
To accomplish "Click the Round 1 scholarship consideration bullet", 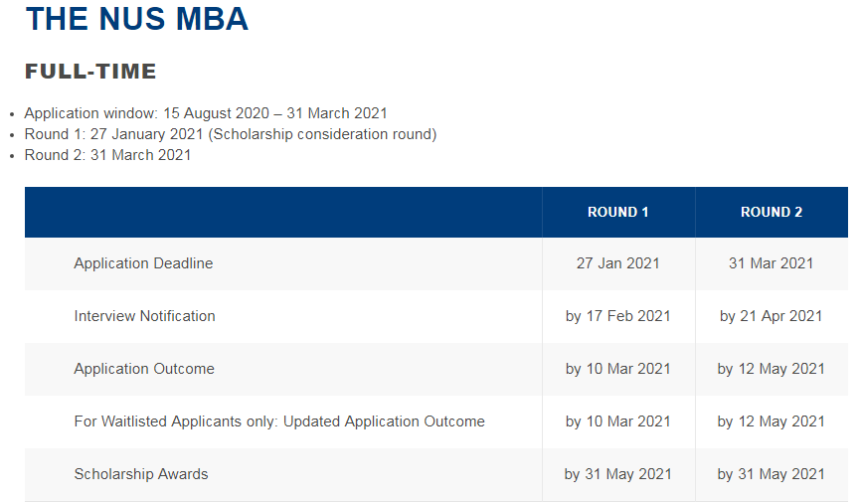I will pyautogui.click(x=231, y=134).
